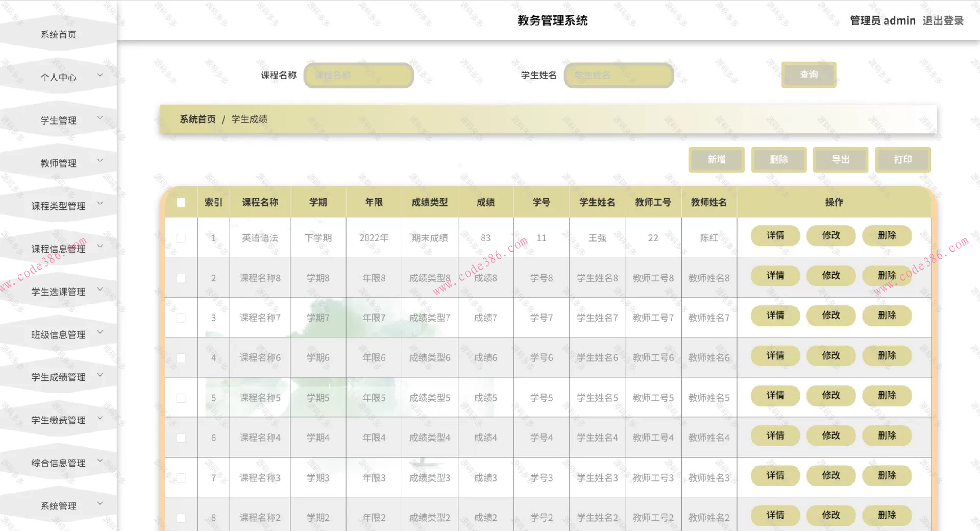Image resolution: width=980 pixels, height=531 pixels.
Task: Expand 课程信息管理 in the sidebar
Action: 58,249
